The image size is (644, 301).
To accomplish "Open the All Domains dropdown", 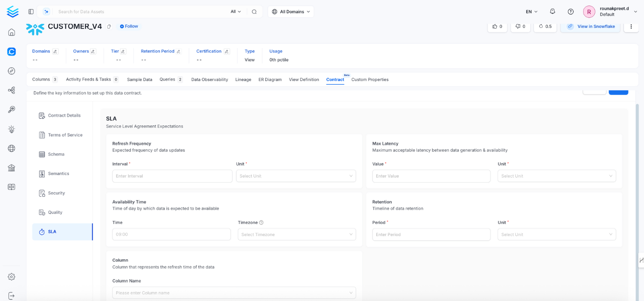I will [x=291, y=12].
